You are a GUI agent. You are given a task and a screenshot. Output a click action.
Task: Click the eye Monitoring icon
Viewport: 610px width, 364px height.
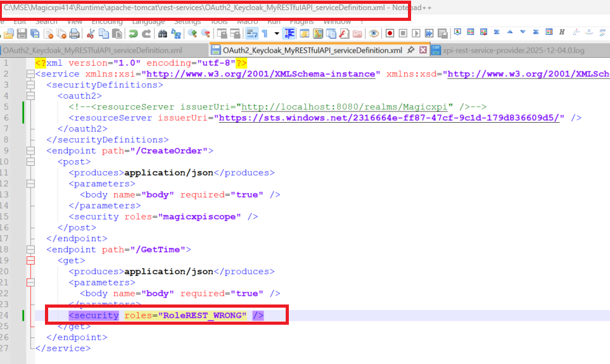(x=373, y=34)
